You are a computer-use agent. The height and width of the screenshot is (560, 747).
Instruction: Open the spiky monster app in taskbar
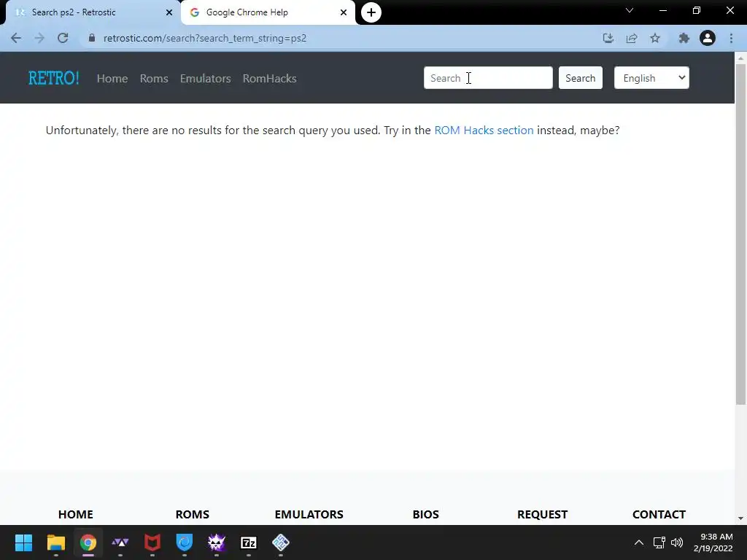(x=217, y=542)
